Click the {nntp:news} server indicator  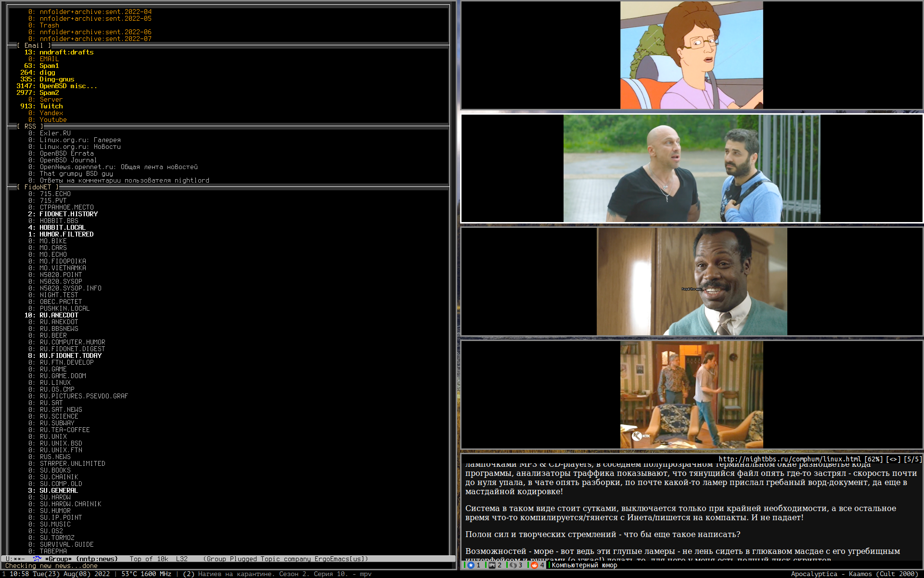[97, 559]
